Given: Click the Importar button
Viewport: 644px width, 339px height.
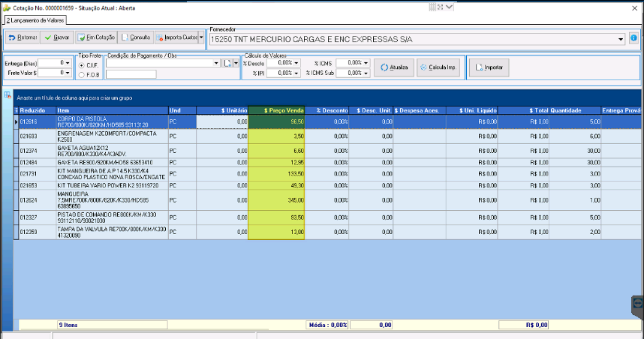Looking at the screenshot, I should click(x=489, y=67).
